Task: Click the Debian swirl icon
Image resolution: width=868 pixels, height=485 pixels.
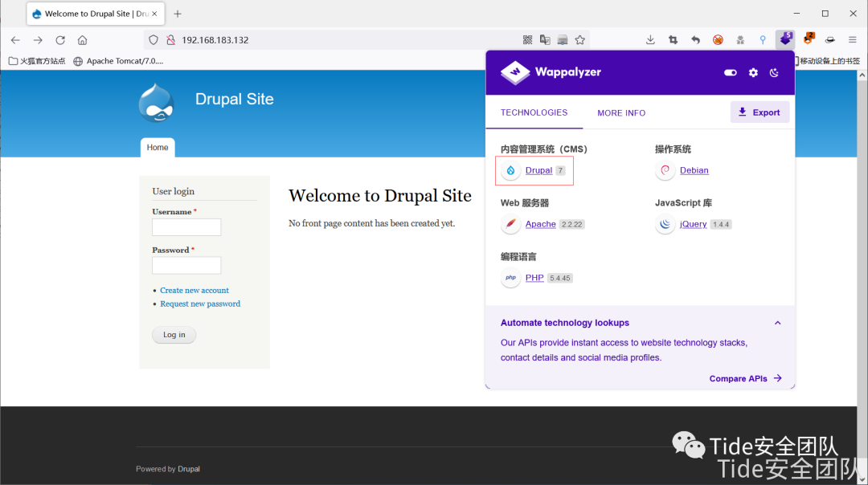Action: pos(665,170)
